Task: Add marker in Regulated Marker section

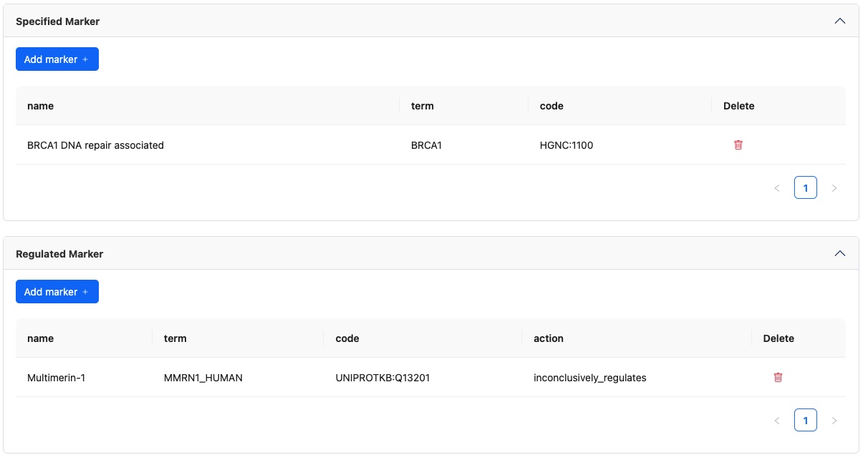Action: click(x=57, y=292)
